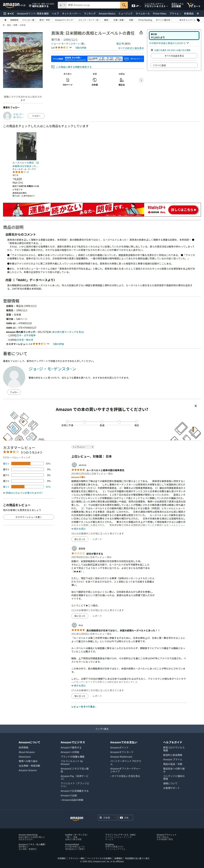Viewport: 204px width, 868px height.
Task: Open the 本 search category dropdown
Action: 62,5
